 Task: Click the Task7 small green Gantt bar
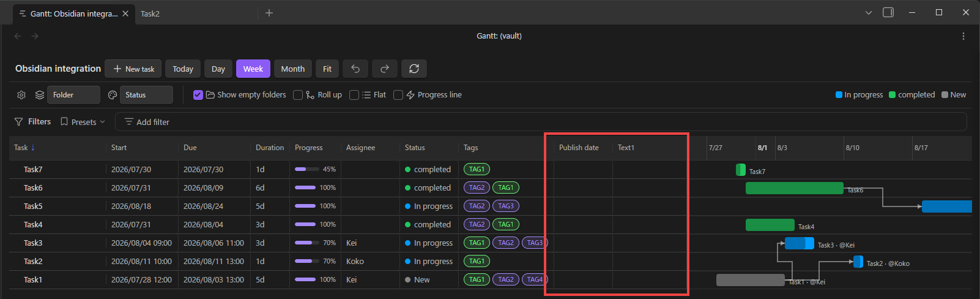pos(741,170)
